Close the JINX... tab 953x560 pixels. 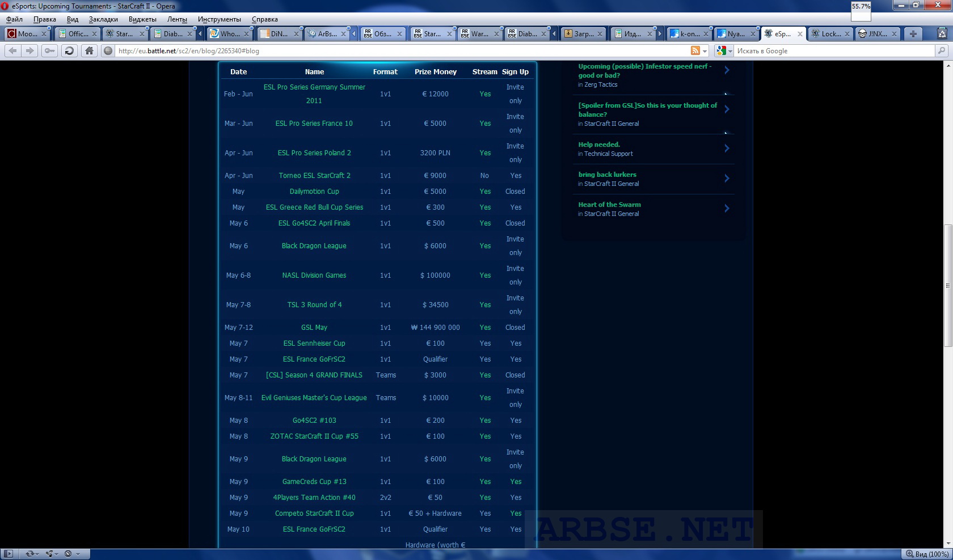[x=894, y=34]
